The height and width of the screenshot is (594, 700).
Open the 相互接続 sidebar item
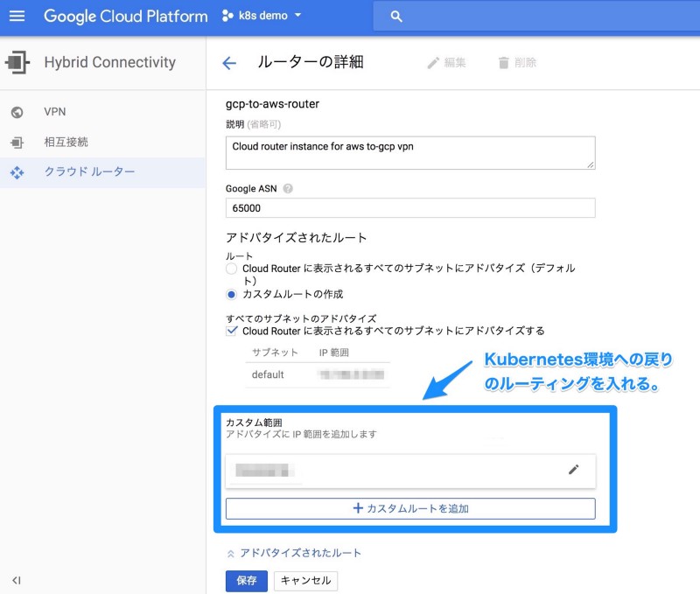[x=102, y=143]
